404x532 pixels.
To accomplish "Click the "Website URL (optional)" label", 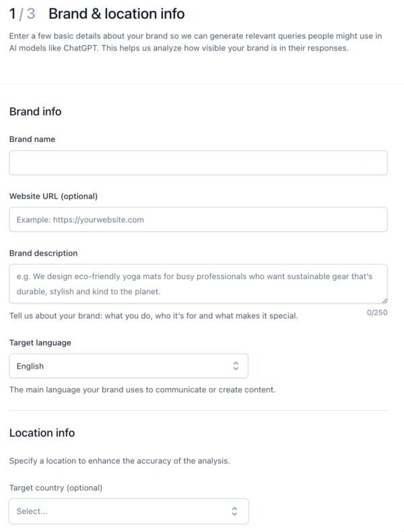I will pyautogui.click(x=53, y=196).
